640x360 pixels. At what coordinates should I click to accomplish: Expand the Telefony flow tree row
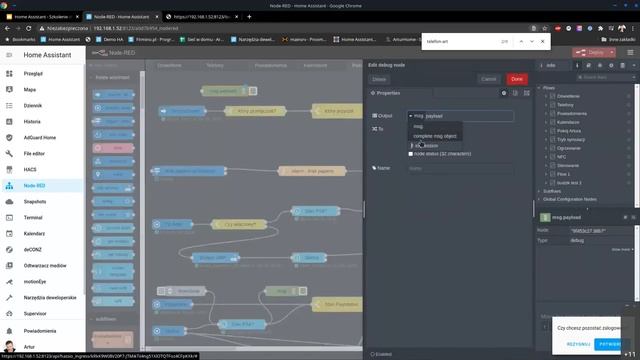(546, 105)
